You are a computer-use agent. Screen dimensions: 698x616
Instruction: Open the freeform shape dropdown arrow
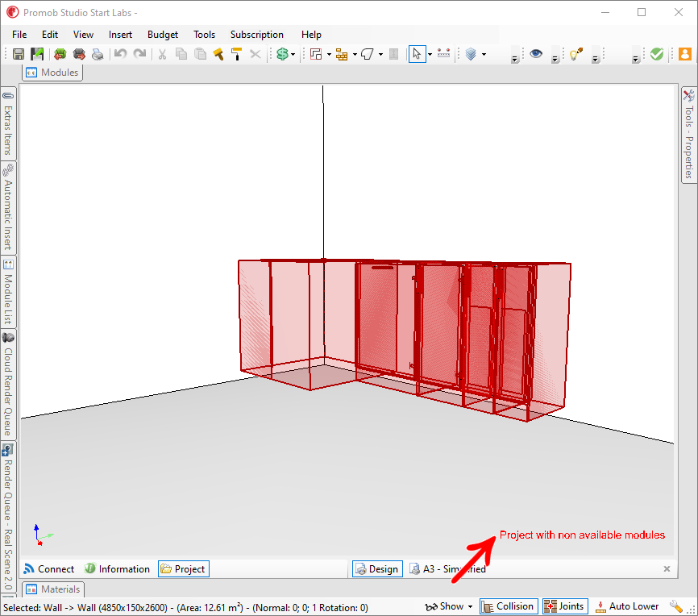[x=380, y=55]
